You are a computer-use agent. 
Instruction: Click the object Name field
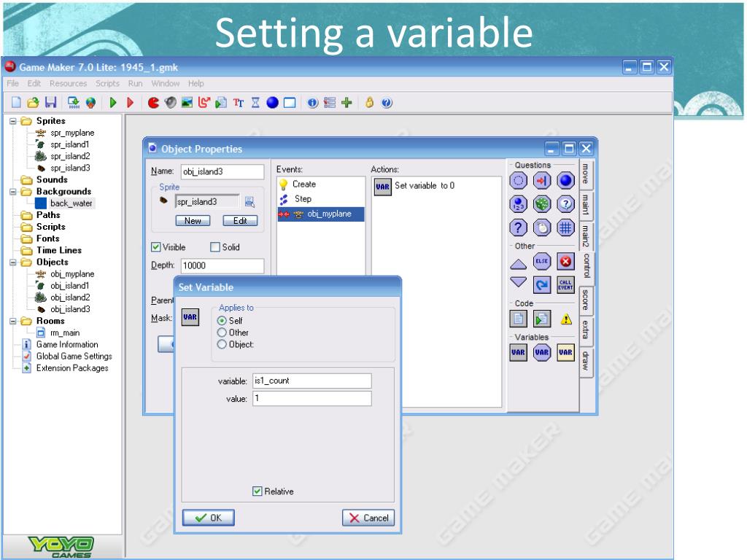222,171
